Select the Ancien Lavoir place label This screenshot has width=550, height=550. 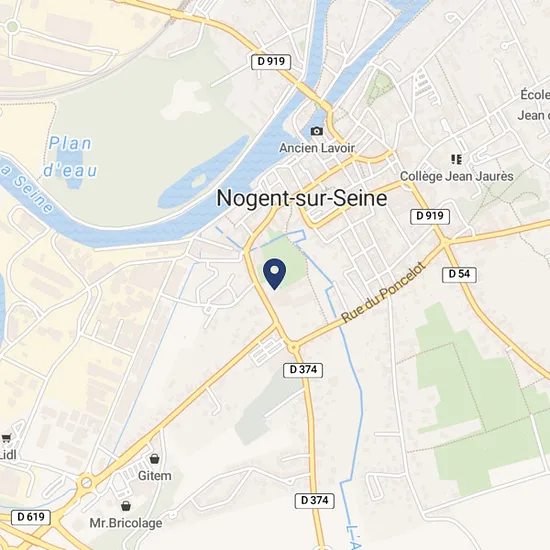click(317, 148)
